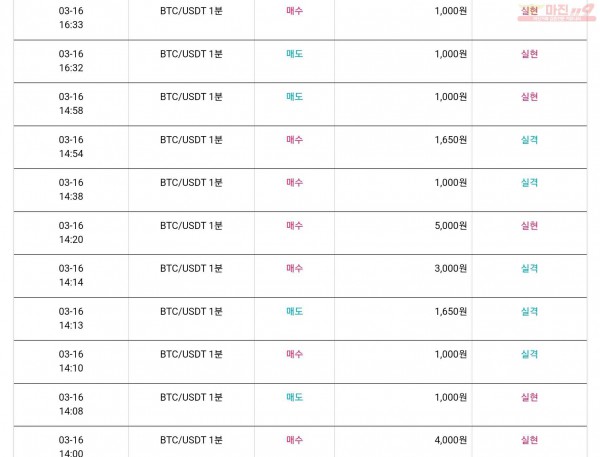
Task: Click BTC/USDT 1분 in the 14:58 row
Action: (x=191, y=97)
